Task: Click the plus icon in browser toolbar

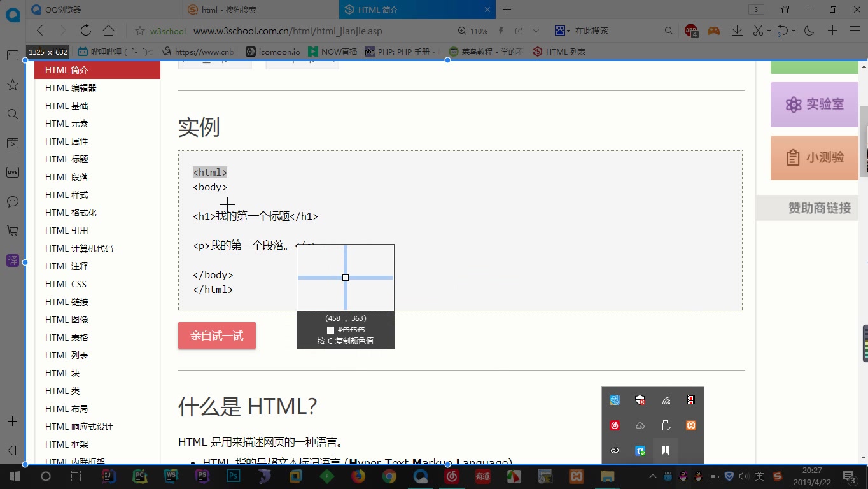Action: (832, 31)
